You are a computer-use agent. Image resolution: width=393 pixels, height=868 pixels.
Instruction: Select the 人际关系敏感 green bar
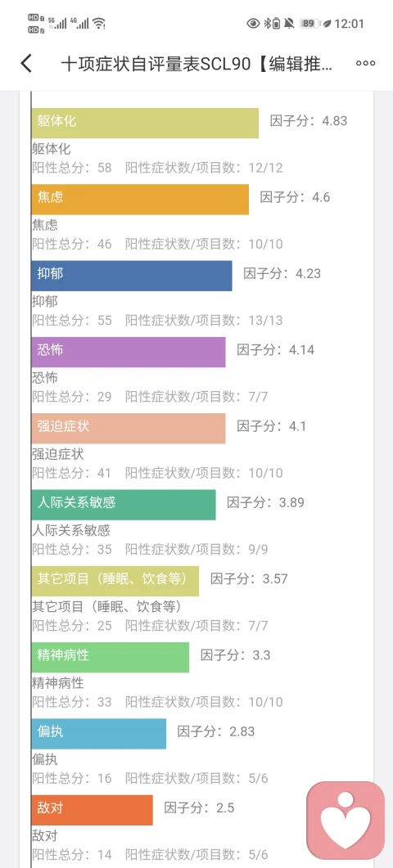pyautogui.click(x=124, y=505)
